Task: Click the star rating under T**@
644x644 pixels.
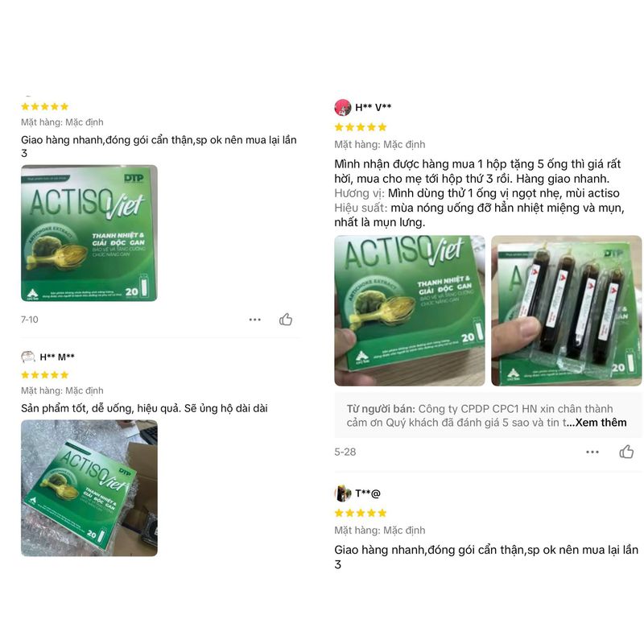Action: [361, 513]
